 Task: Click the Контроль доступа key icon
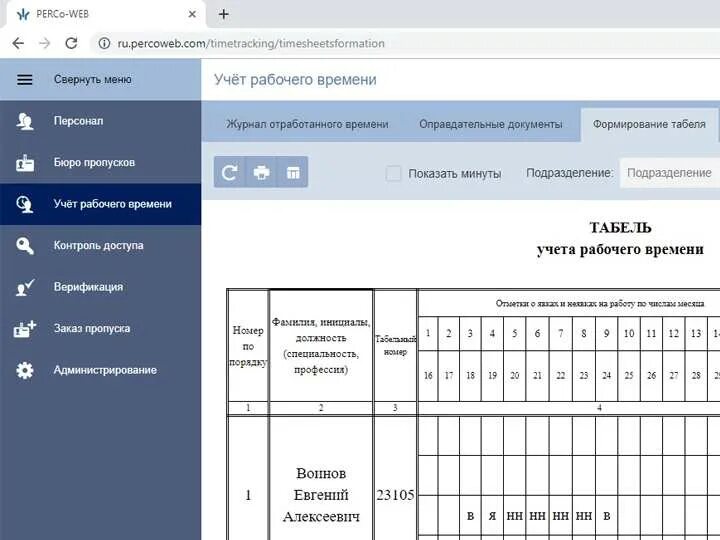(x=25, y=246)
